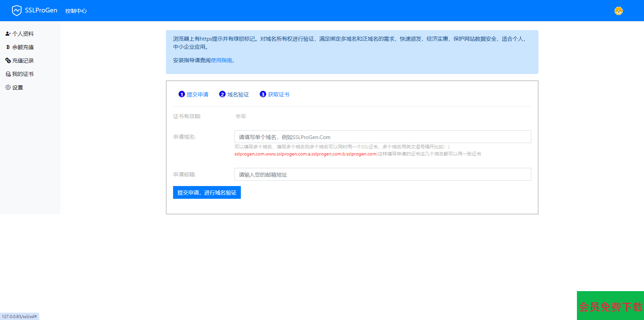This screenshot has width=644, height=320.
Task: Click the step 1 circle icon
Action: click(x=182, y=94)
